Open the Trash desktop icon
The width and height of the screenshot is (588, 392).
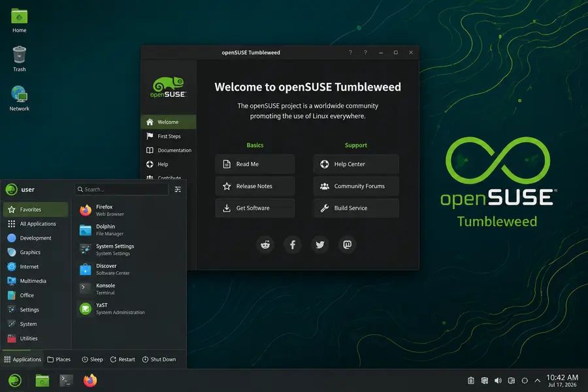coord(19,59)
